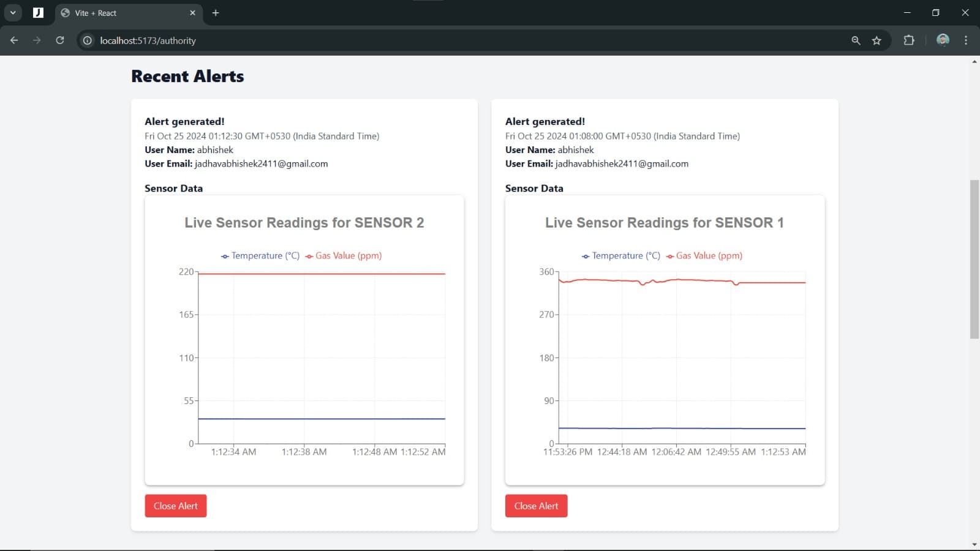Click the page vertical scrollbar thumb
This screenshot has height=551, width=980.
(x=974, y=258)
